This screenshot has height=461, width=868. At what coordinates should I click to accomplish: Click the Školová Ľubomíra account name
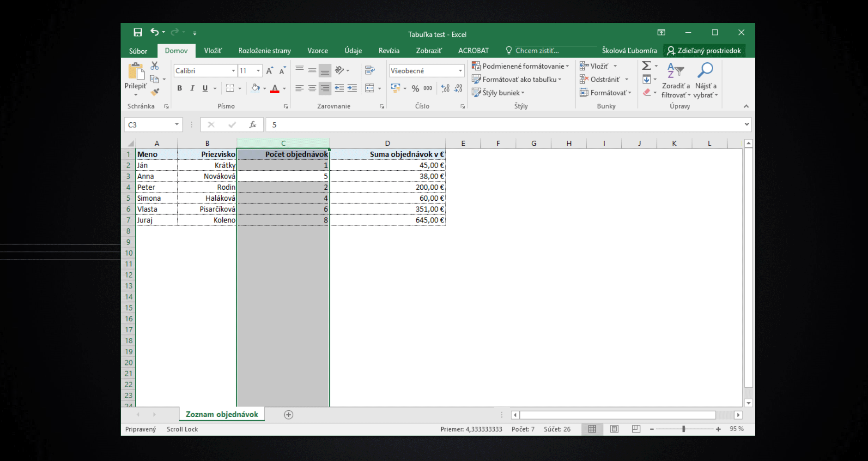629,51
